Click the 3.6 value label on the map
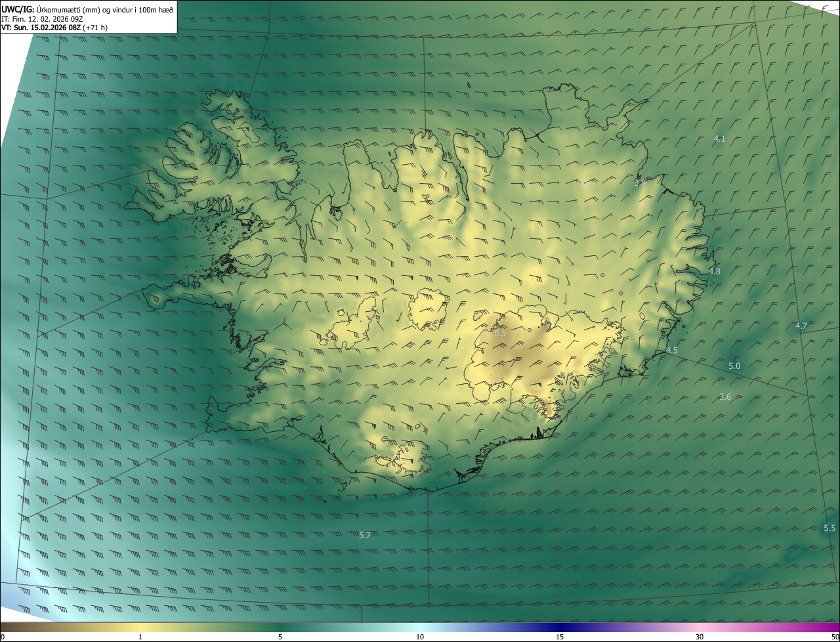Viewport: 840px width, 642px height. click(725, 396)
